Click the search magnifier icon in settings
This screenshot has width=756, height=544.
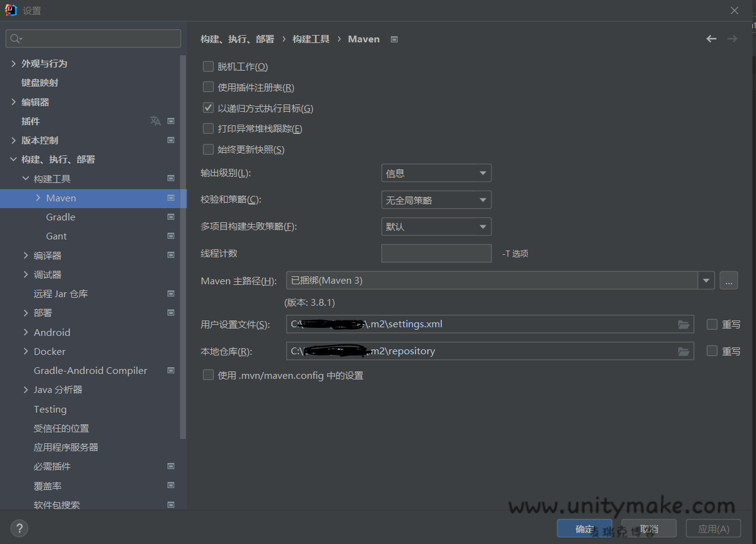[16, 39]
